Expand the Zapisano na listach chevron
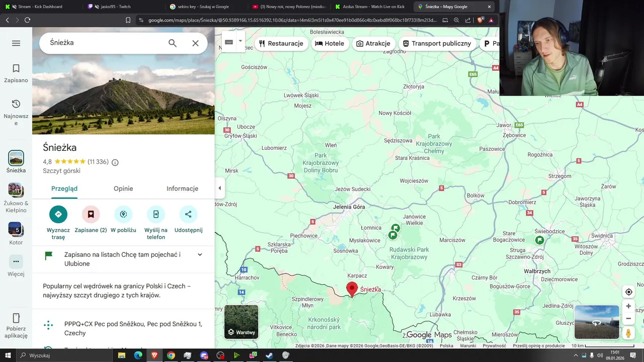The width and height of the screenshot is (644, 362). click(200, 255)
